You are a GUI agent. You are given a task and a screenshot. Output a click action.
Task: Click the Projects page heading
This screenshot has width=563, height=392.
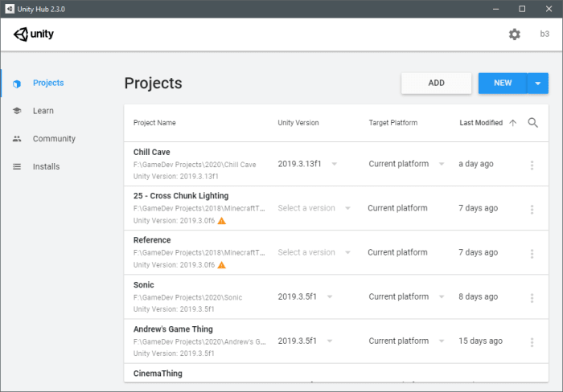pyautogui.click(x=154, y=84)
